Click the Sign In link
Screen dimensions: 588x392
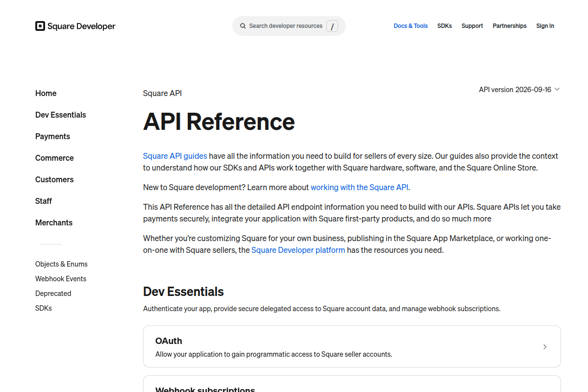click(545, 26)
